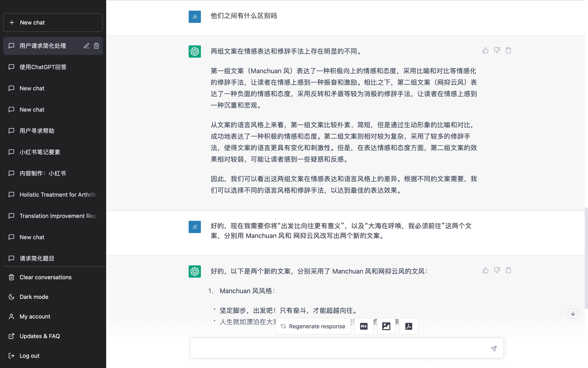Click the scroll-to-bottom arrow button

(573, 314)
